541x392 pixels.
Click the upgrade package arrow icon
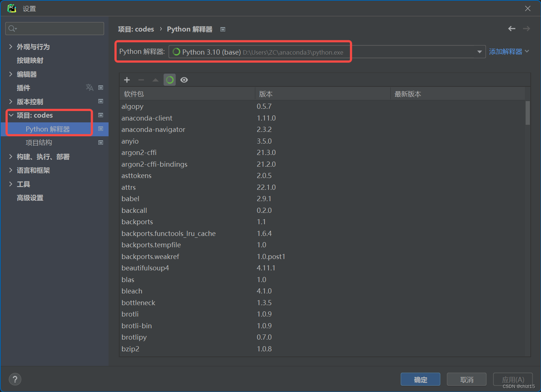156,80
